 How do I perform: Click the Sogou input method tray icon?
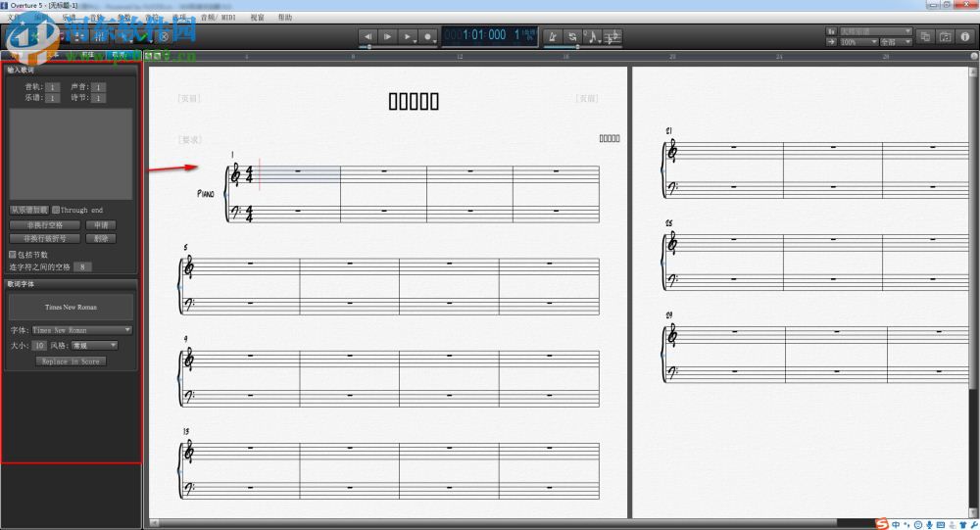(x=881, y=524)
